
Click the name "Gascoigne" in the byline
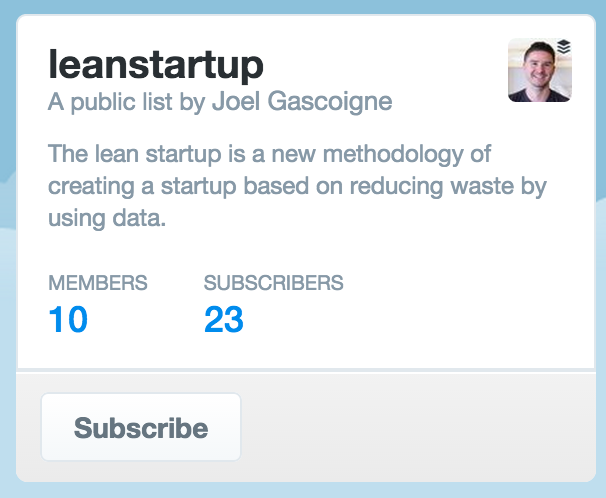330,102
